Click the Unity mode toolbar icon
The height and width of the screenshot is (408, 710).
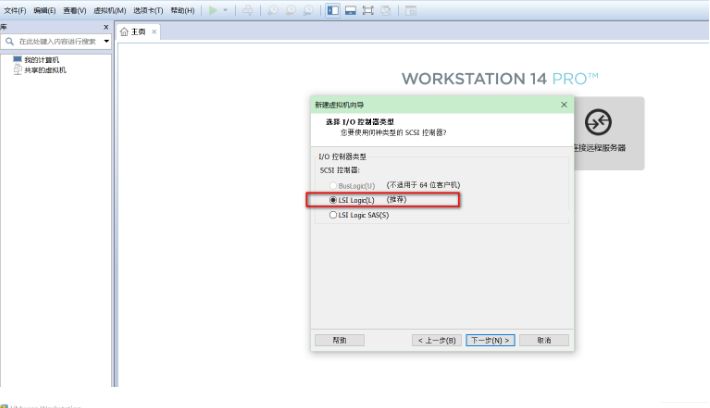(386, 10)
